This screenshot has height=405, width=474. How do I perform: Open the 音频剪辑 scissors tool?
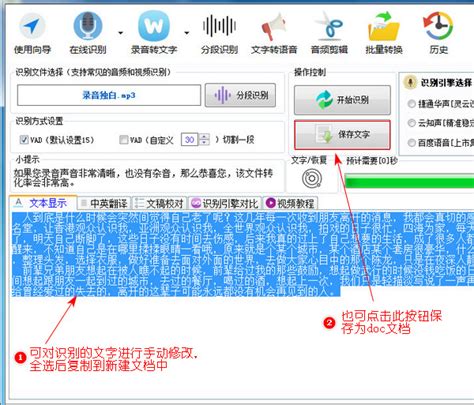329,26
